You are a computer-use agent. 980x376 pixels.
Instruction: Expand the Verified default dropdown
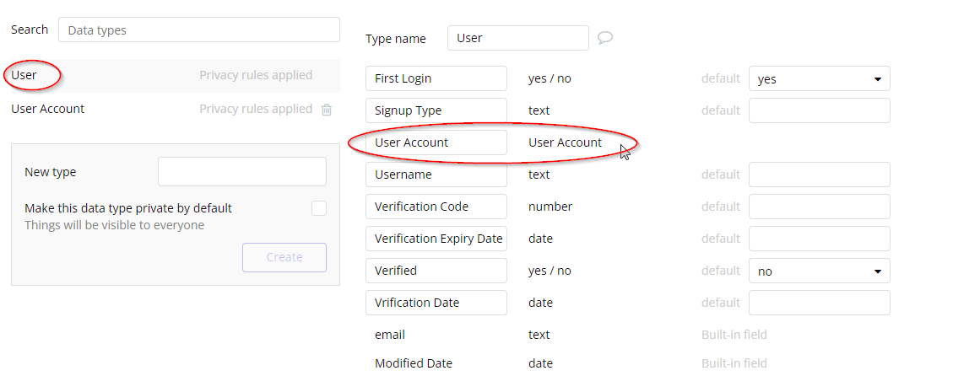pyautogui.click(x=819, y=271)
